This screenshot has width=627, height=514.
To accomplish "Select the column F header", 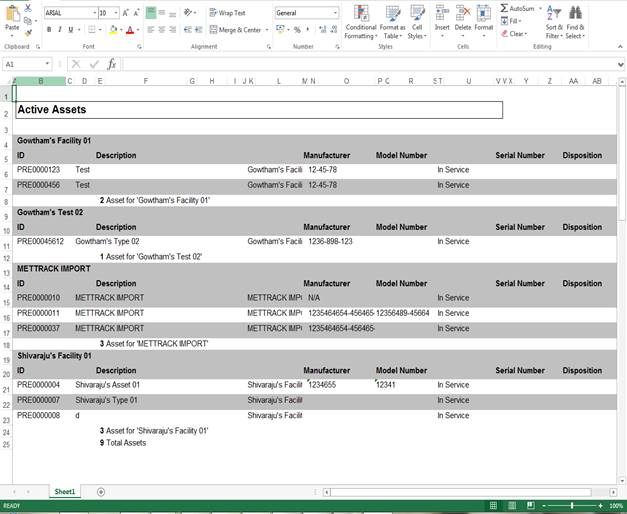I will (146, 81).
